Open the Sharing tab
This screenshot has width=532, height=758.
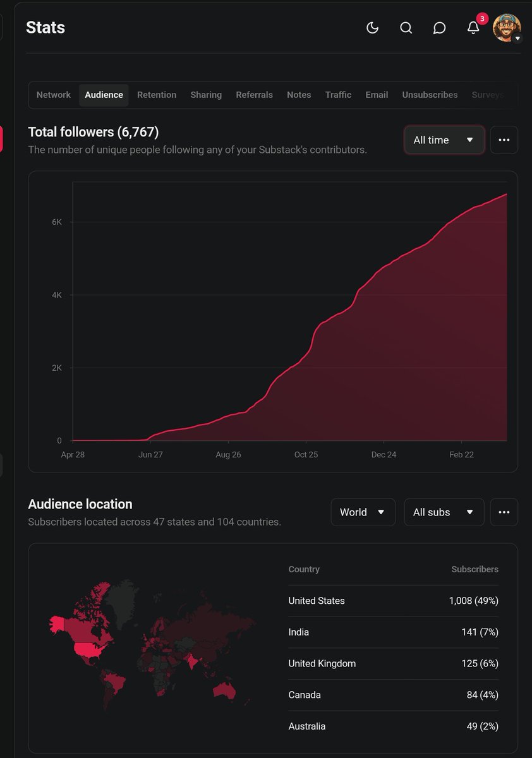[206, 95]
